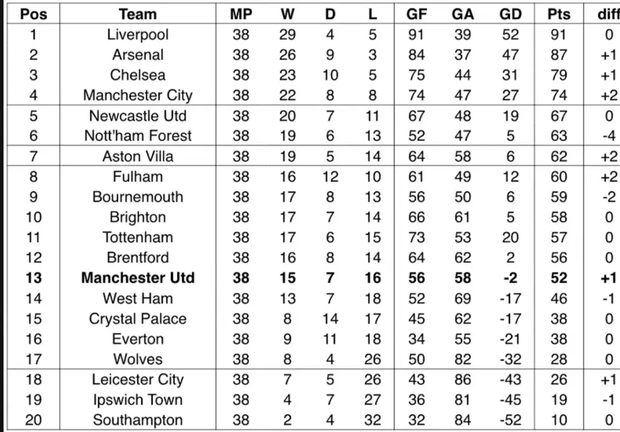Click the Arsenal team name
Image resolution: width=620 pixels, height=432 pixels.
click(137, 56)
